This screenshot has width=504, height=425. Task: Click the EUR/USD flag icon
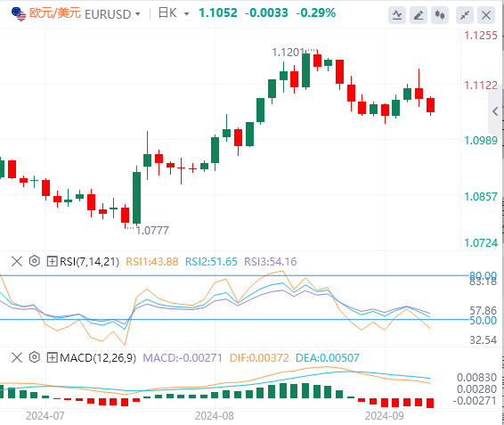[19, 14]
